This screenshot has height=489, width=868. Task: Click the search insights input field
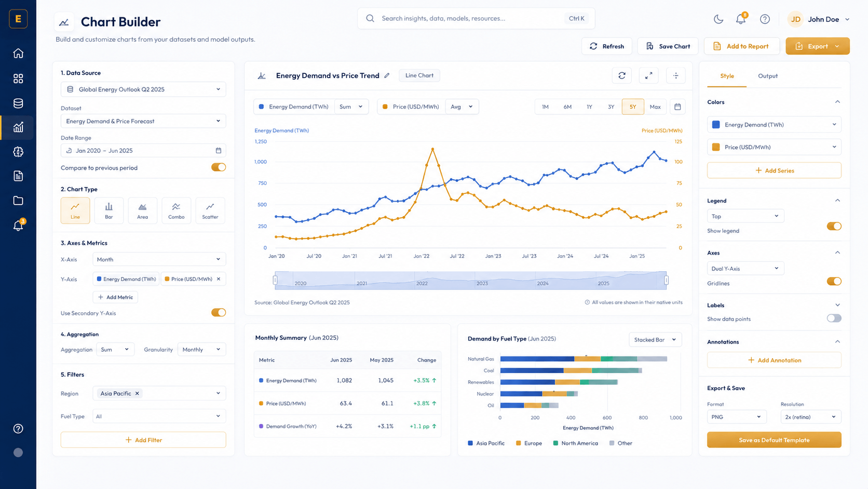click(476, 19)
